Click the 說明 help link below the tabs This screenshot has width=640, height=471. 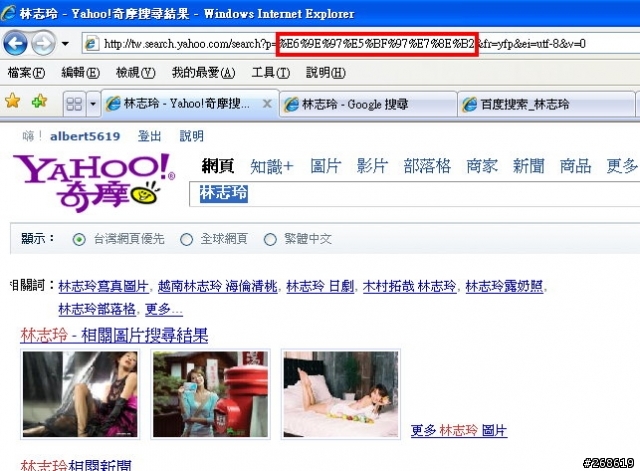click(191, 136)
